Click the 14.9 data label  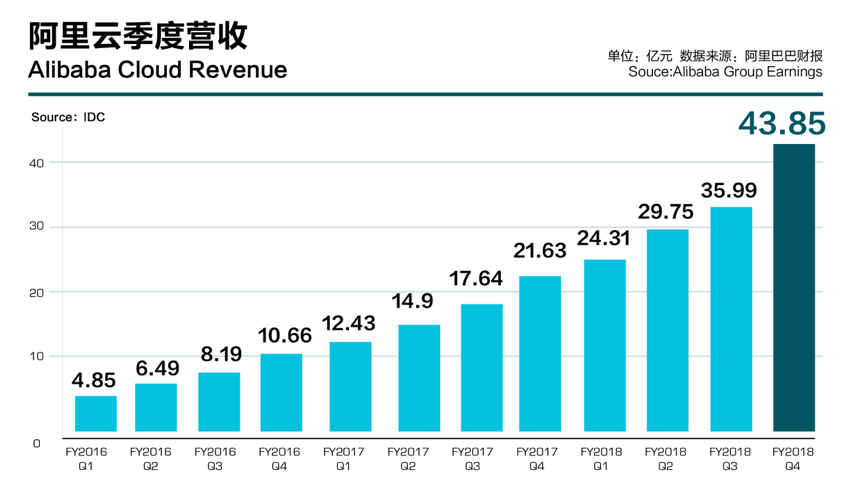click(x=412, y=301)
